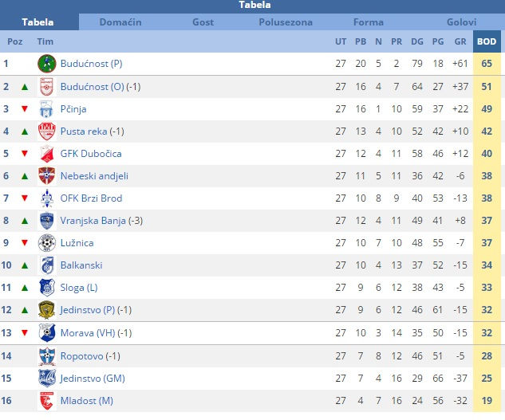Switch to the Domaćin tab

click(x=120, y=22)
